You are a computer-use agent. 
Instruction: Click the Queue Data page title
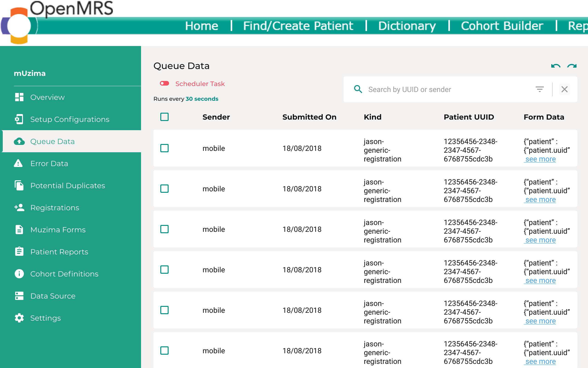click(x=181, y=66)
